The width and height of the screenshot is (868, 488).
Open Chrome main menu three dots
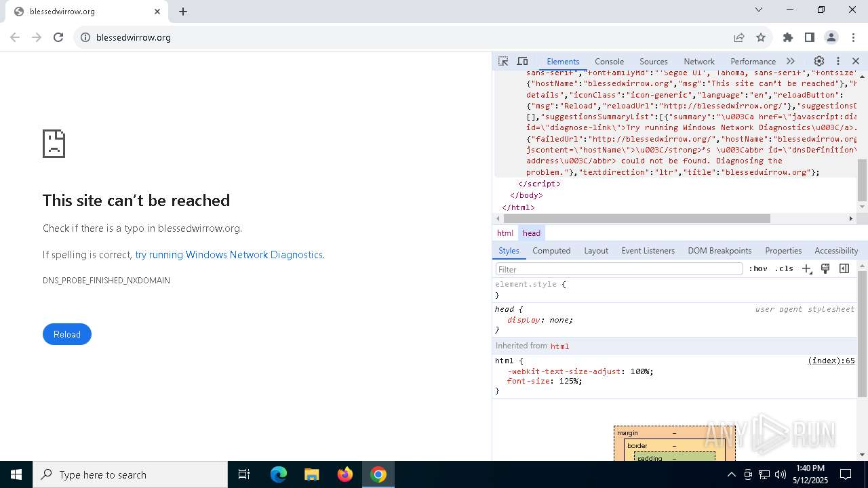coord(853,37)
